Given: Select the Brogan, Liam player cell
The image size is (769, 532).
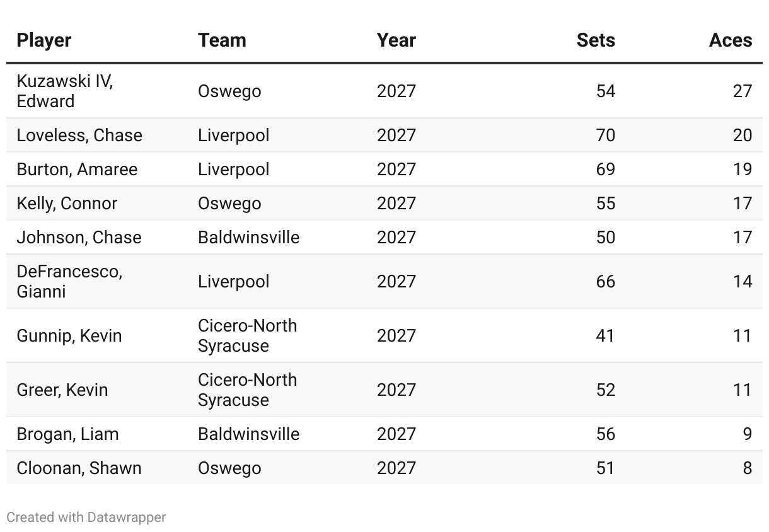Looking at the screenshot, I should click(x=67, y=434).
